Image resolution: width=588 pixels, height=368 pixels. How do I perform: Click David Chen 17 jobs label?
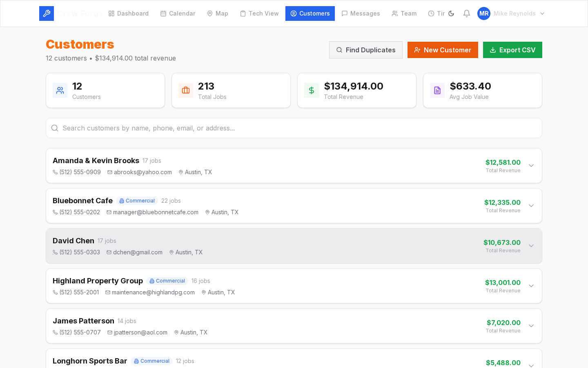click(107, 241)
